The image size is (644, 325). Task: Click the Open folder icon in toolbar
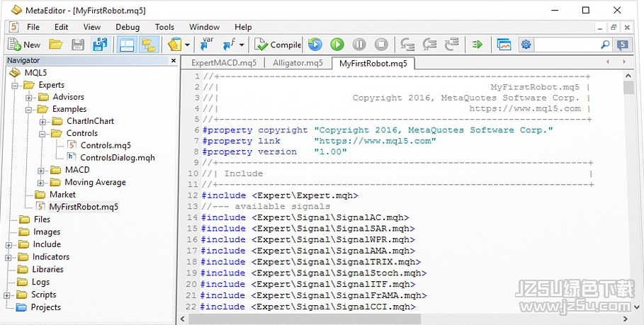[x=56, y=45]
